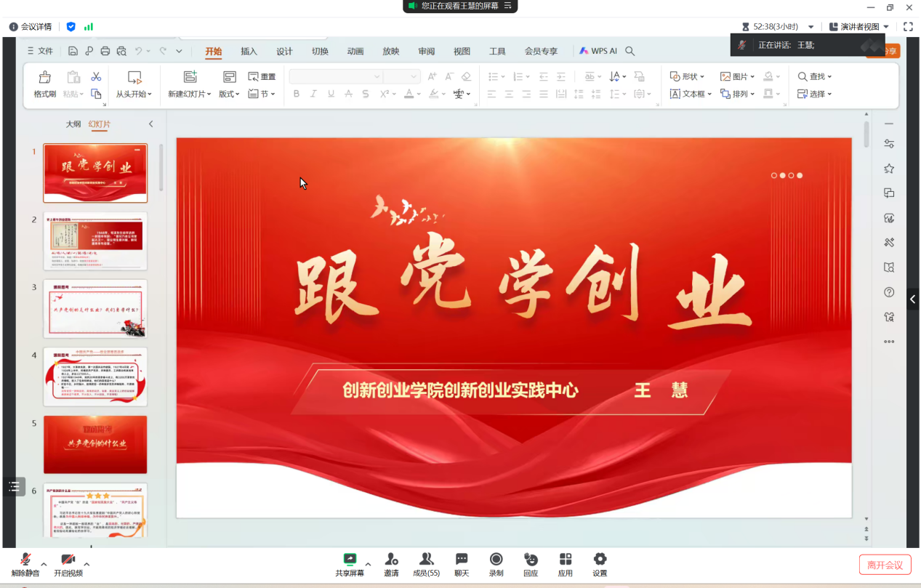Unmute the microphone (解除静音)
921x588 pixels.
(25, 559)
